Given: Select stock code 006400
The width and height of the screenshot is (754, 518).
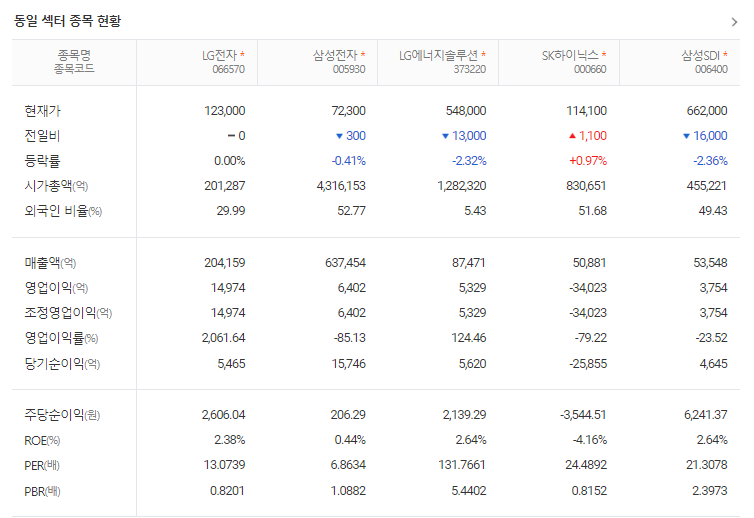Looking at the screenshot, I should [711, 69].
